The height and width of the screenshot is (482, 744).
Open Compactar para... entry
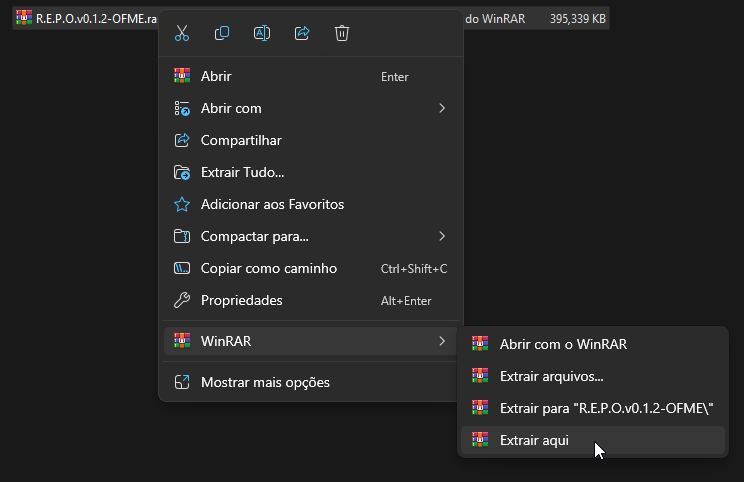tap(311, 236)
